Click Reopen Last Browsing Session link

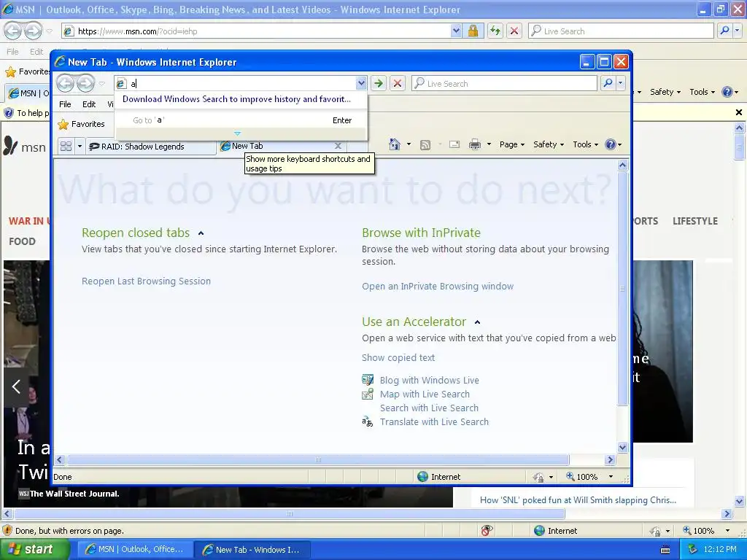coord(146,281)
